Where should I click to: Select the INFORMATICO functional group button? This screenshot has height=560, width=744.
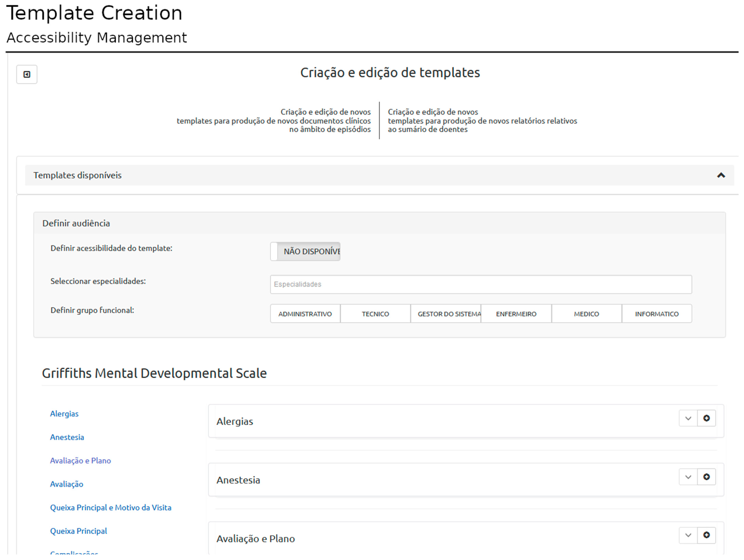tap(657, 314)
